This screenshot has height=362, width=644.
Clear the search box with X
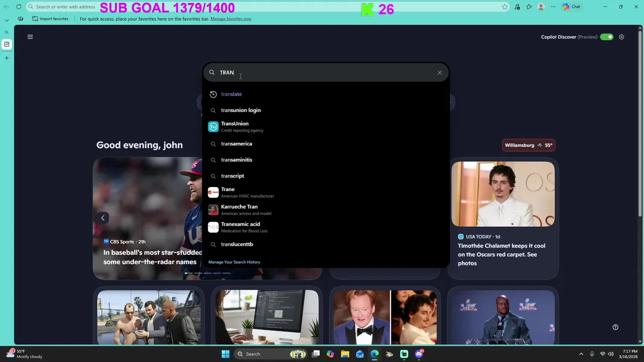pyautogui.click(x=439, y=72)
